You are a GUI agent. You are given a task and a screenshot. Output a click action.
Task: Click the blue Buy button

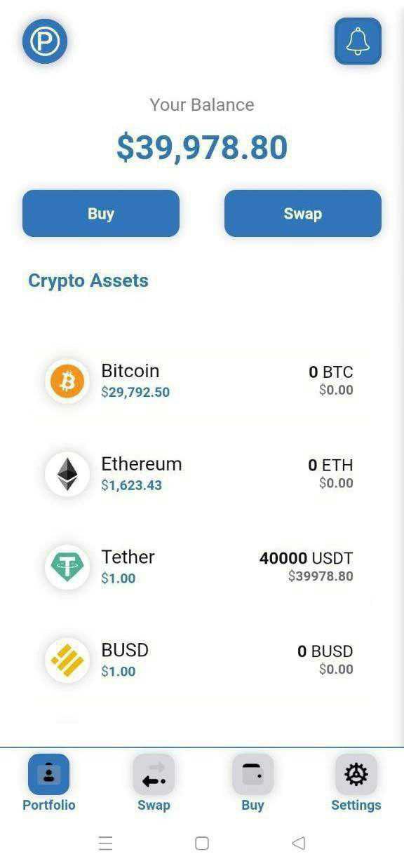101,213
